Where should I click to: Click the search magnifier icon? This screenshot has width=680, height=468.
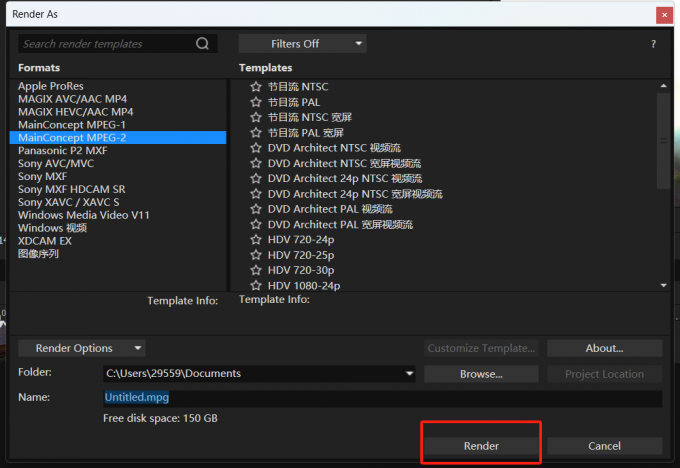[x=202, y=43]
